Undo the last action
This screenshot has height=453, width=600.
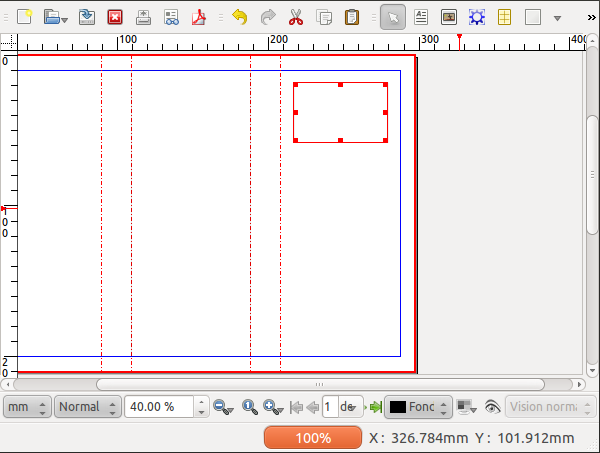(239, 17)
